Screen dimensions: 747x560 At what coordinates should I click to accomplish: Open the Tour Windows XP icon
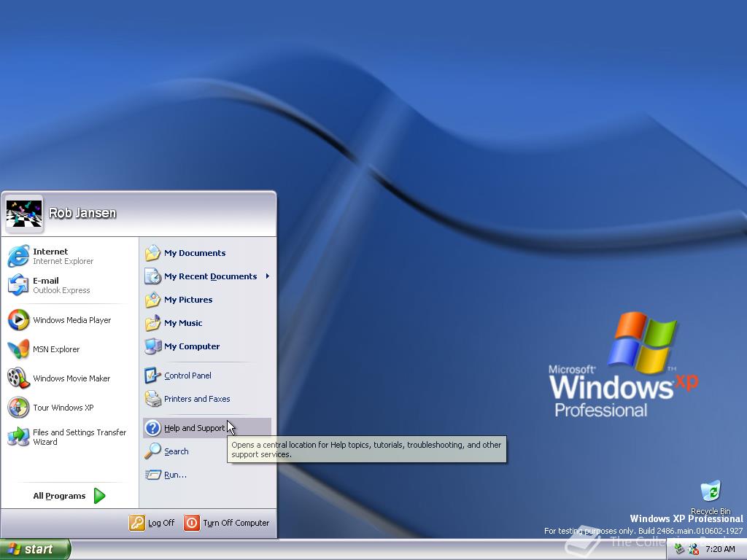coord(18,408)
